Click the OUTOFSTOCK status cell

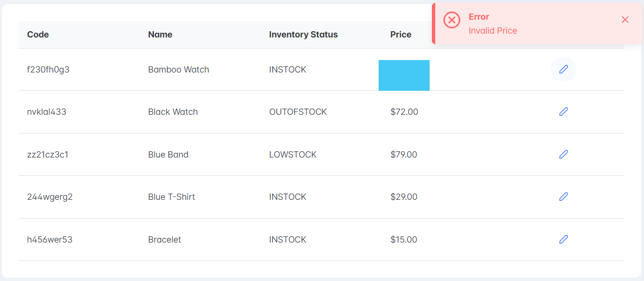tap(298, 112)
